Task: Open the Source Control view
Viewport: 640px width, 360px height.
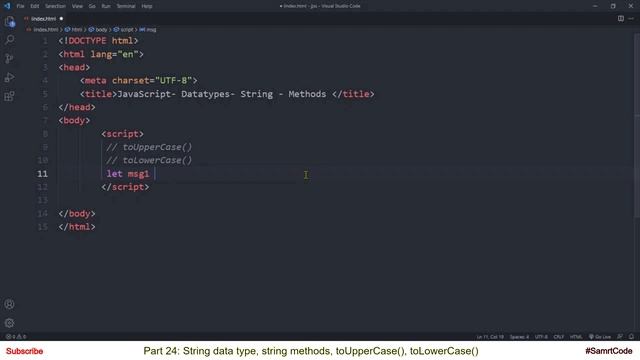Action: tap(9, 58)
